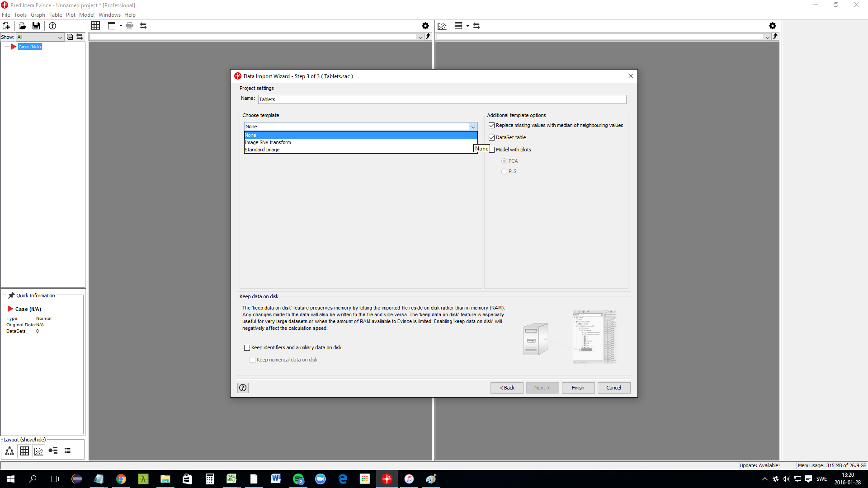Toggle the tree layout icon at bottom left
The image size is (868, 488).
pos(9,450)
